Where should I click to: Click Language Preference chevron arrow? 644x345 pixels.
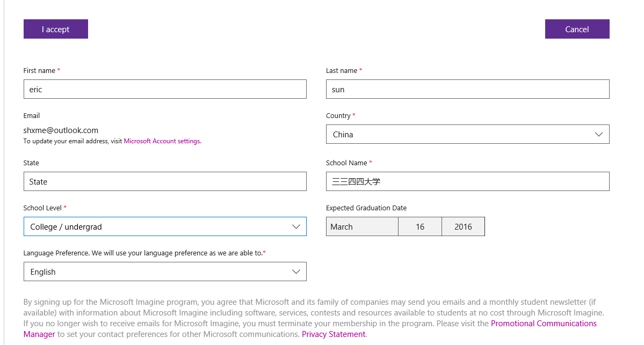pos(296,272)
